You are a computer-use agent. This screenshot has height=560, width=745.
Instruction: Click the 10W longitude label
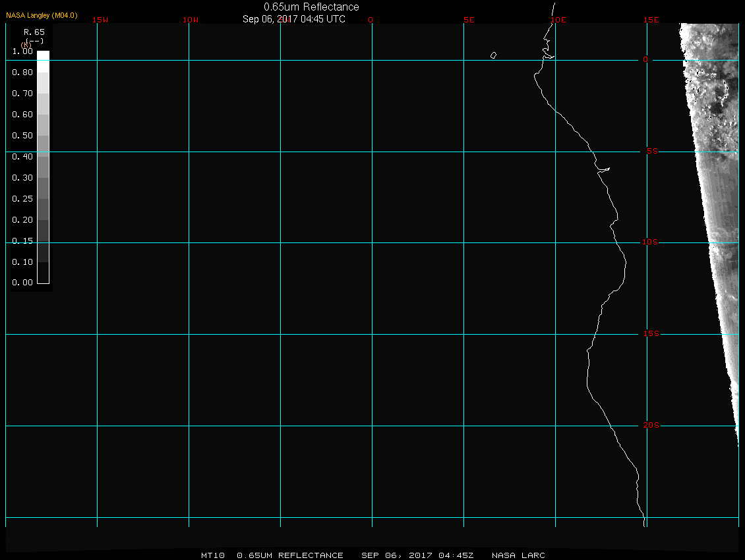tap(191, 20)
